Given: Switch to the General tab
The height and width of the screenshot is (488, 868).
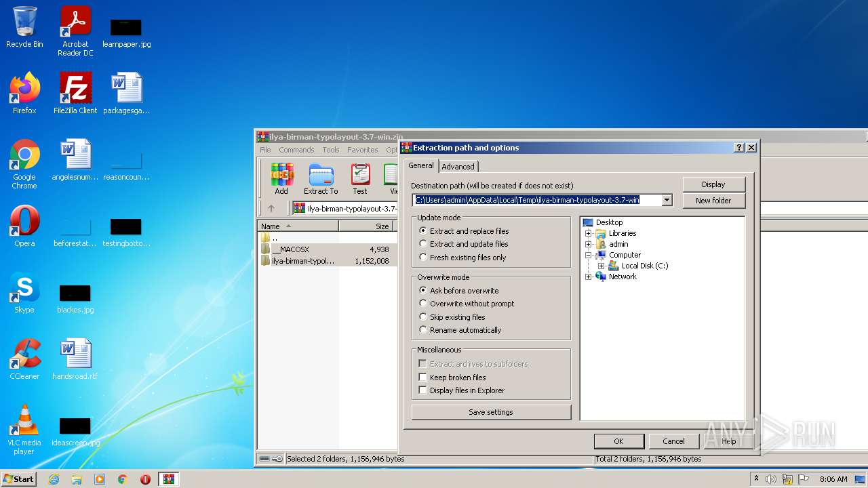Looking at the screenshot, I should (x=421, y=165).
